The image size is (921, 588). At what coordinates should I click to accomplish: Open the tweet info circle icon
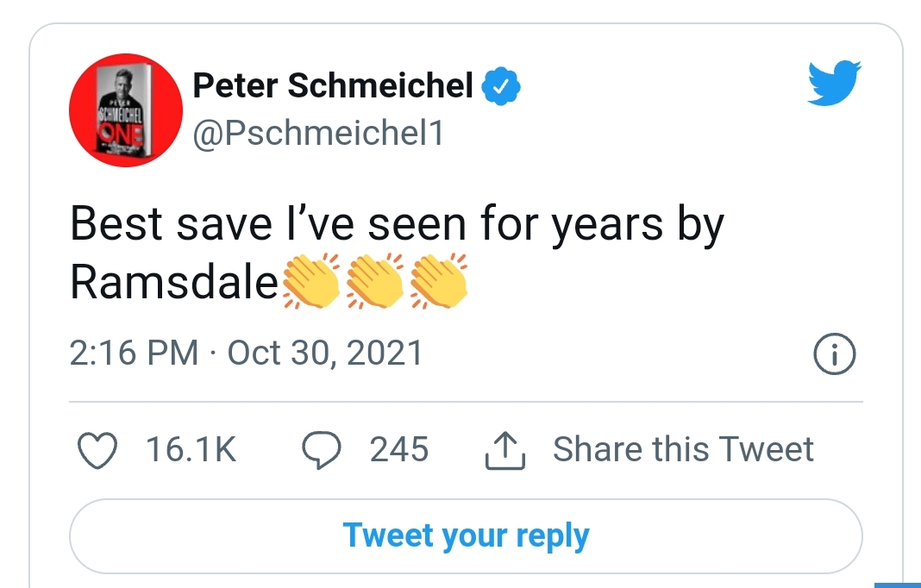pyautogui.click(x=835, y=353)
